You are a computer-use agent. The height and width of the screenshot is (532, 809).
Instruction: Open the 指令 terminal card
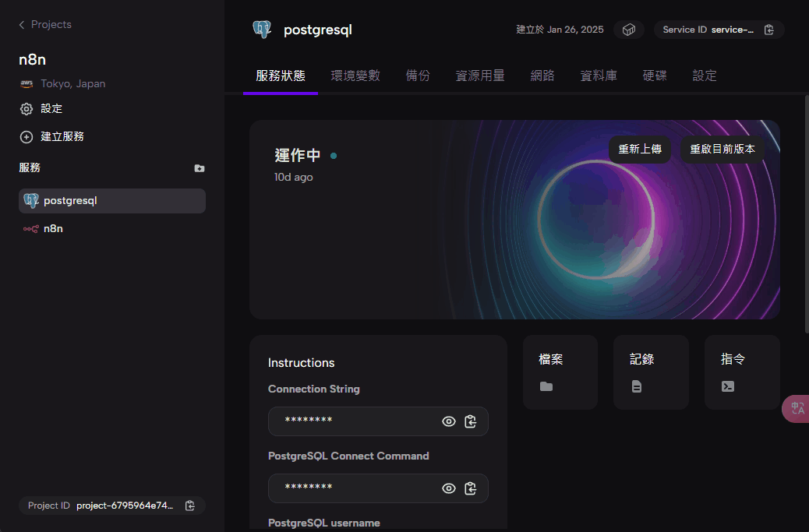point(742,372)
